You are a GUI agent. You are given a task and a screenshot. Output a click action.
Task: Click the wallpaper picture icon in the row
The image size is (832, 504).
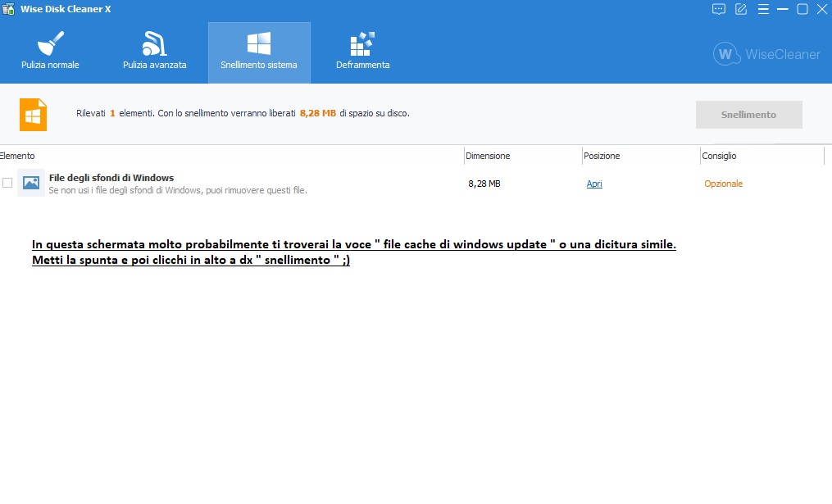click(x=31, y=183)
